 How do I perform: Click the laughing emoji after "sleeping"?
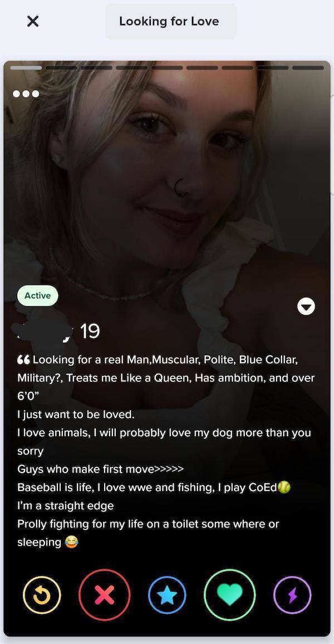coord(71,543)
